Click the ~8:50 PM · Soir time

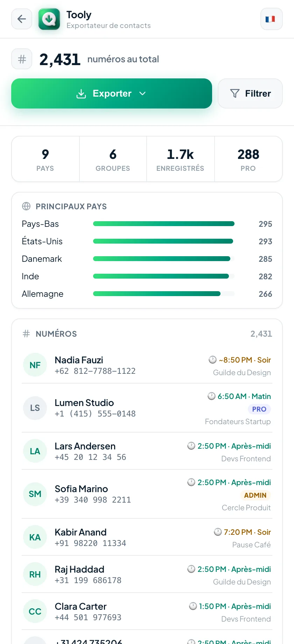(x=245, y=360)
